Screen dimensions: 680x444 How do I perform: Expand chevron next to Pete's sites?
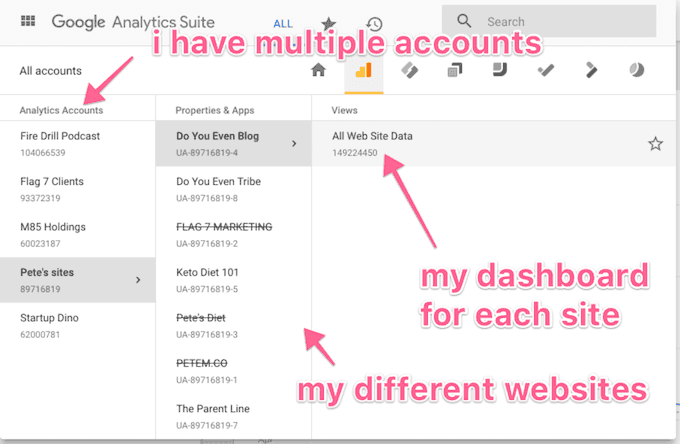point(138,280)
